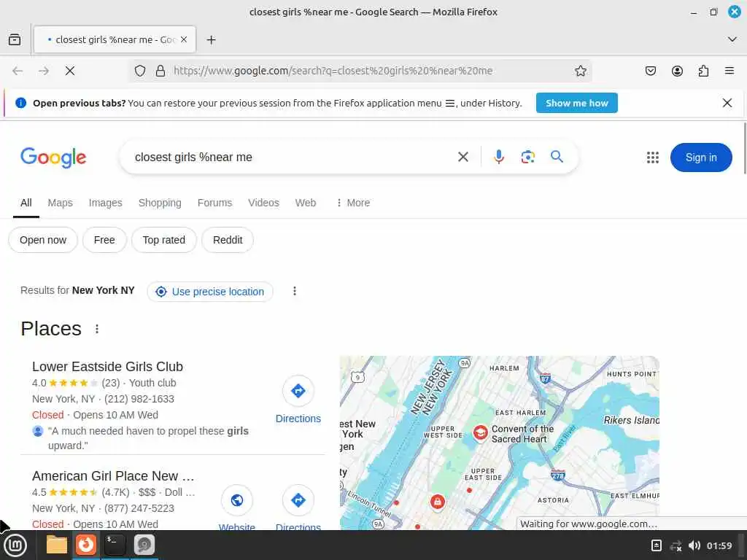The width and height of the screenshot is (747, 560).
Task: Open location options three-dot menu
Action: pyautogui.click(x=295, y=291)
